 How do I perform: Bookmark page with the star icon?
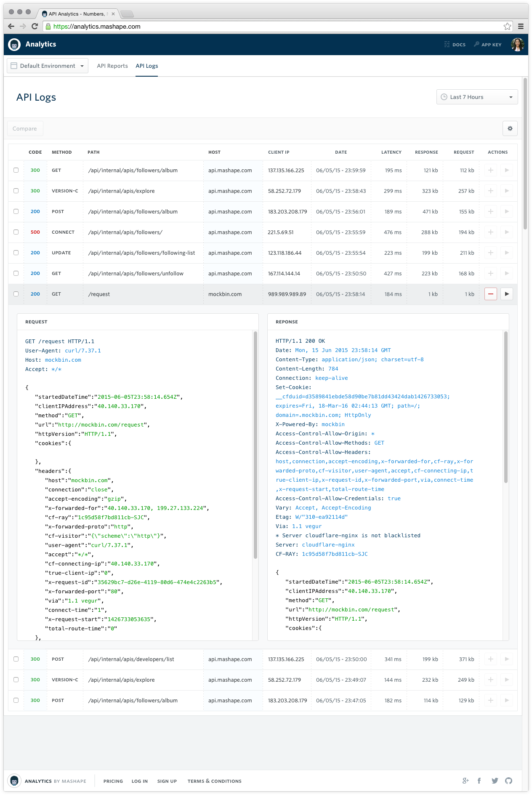pyautogui.click(x=508, y=26)
